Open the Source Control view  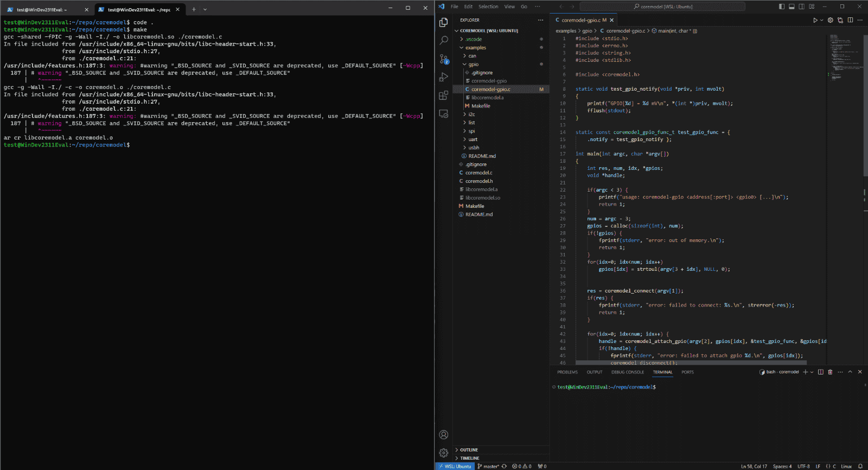[444, 59]
